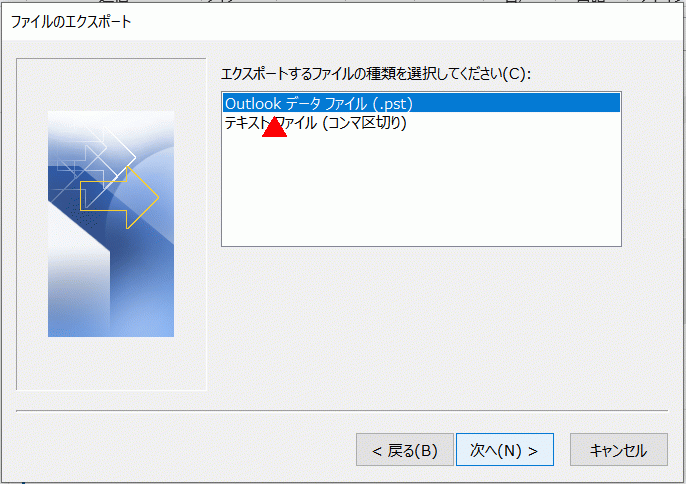Image resolution: width=686 pixels, height=484 pixels.
Task: Select Outlook データ ファイル (.pst) list entry
Action: [421, 103]
